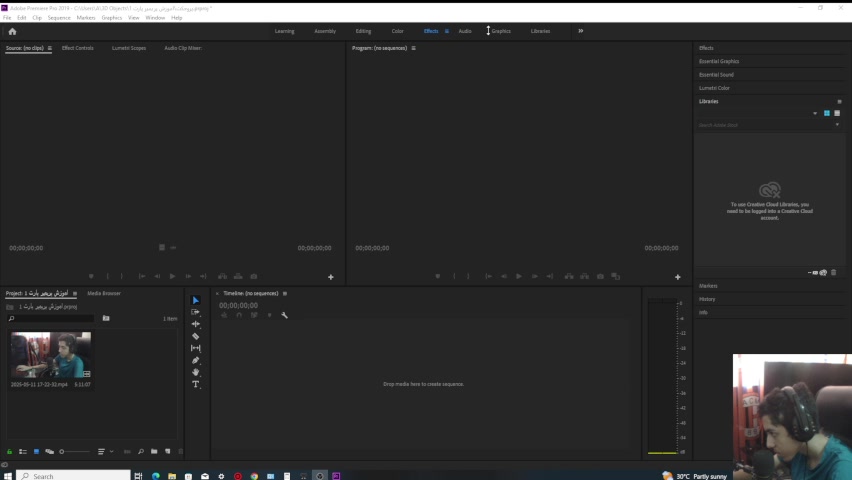Click Export Frame camera in Program monitor
This screenshot has height=480, width=852.
[600, 276]
